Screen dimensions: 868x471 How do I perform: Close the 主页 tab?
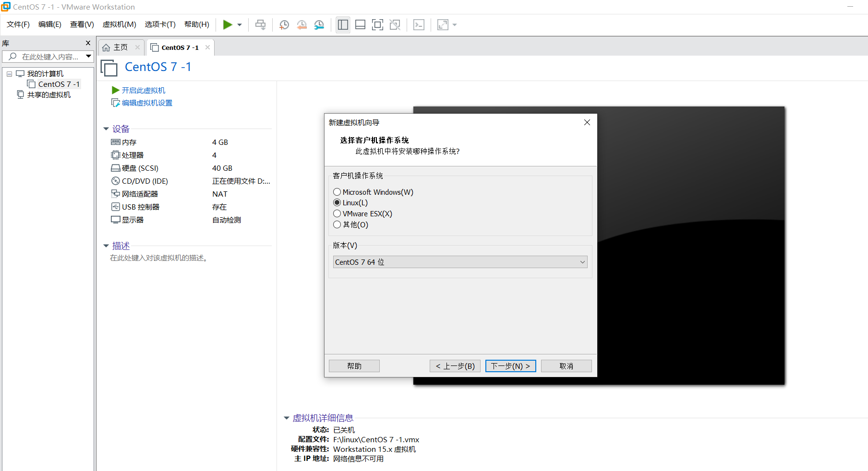click(137, 47)
